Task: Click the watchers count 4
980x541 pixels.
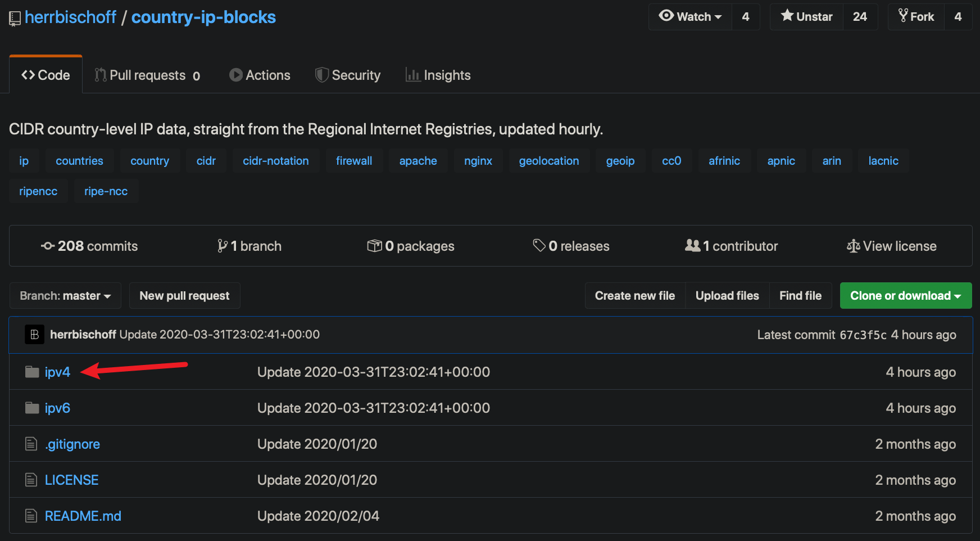Action: [x=746, y=17]
